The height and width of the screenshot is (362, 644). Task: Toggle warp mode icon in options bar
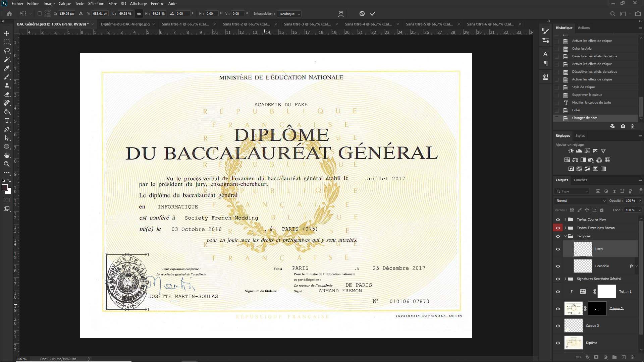341,14
